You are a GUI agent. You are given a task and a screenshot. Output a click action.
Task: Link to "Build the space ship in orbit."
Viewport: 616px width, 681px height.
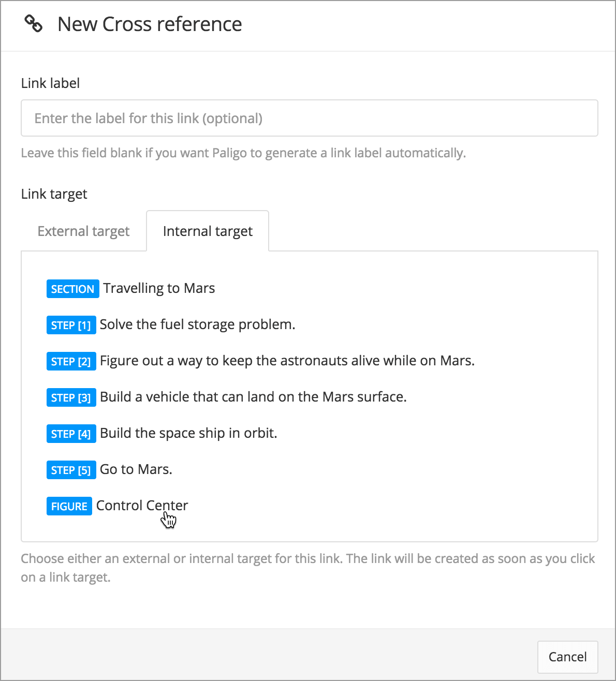click(x=188, y=433)
